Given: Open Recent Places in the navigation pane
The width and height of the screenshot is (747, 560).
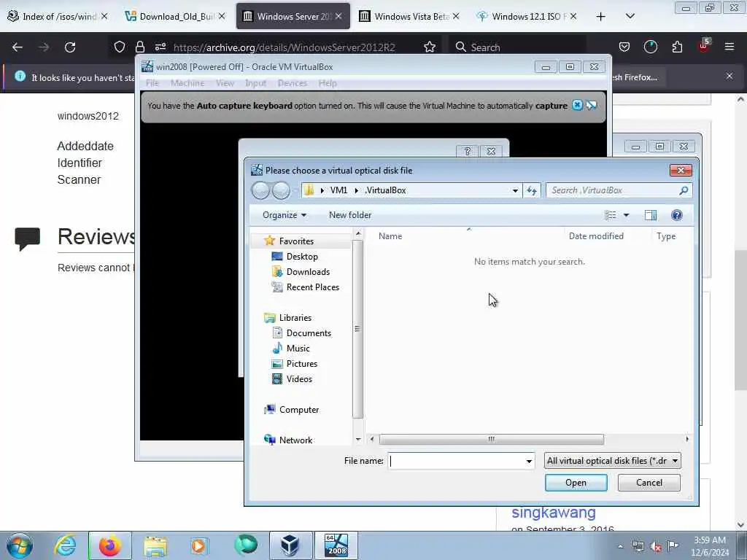Looking at the screenshot, I should tap(312, 287).
